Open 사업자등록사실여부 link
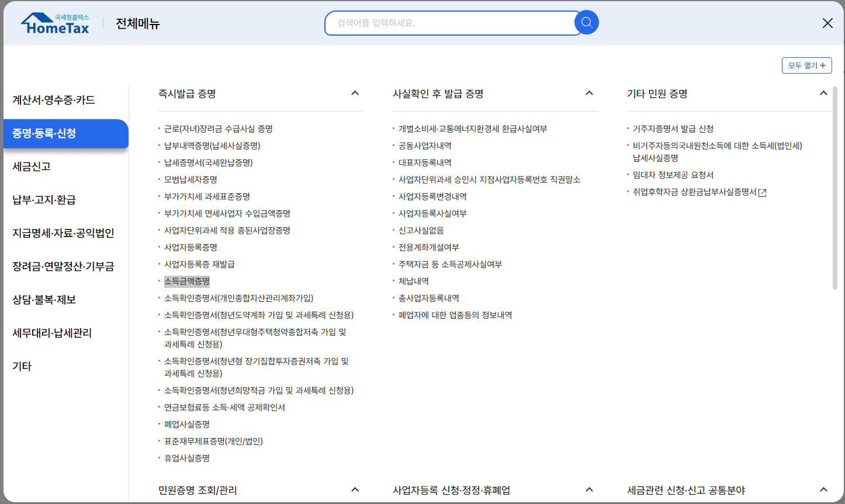Viewport: 845px width, 504px height. (x=432, y=213)
